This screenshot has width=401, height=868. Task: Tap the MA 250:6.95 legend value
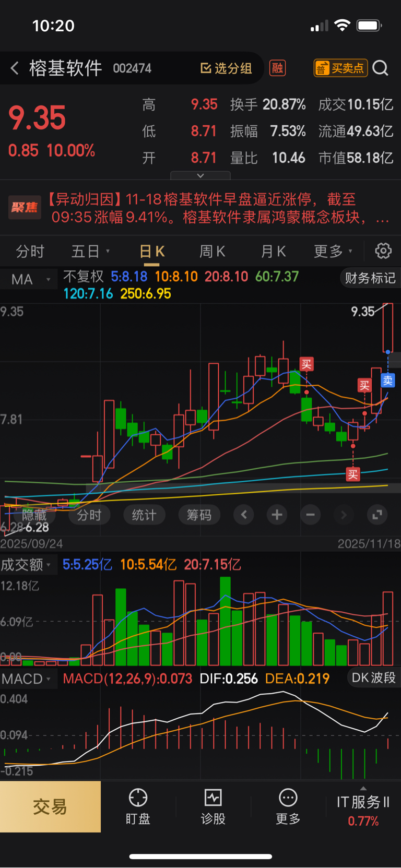point(146,293)
